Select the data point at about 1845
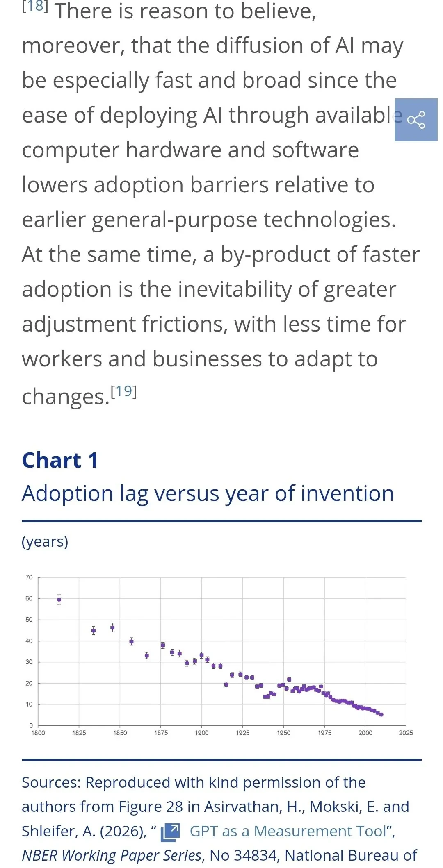Image resolution: width=443 pixels, height=868 pixels. 112,627
